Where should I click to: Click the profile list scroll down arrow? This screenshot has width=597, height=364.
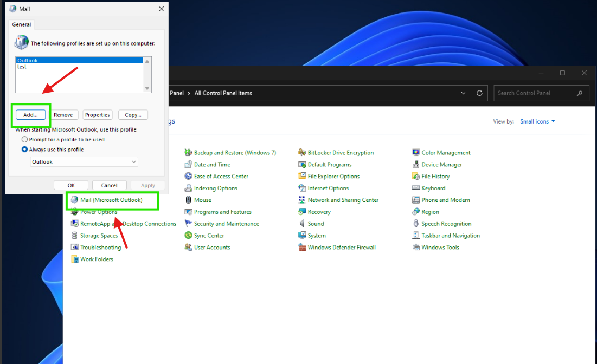[147, 89]
